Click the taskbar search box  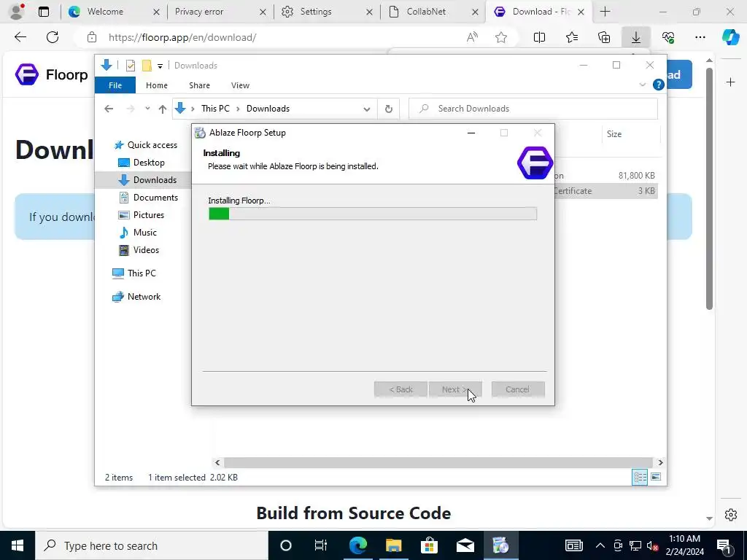click(x=152, y=545)
